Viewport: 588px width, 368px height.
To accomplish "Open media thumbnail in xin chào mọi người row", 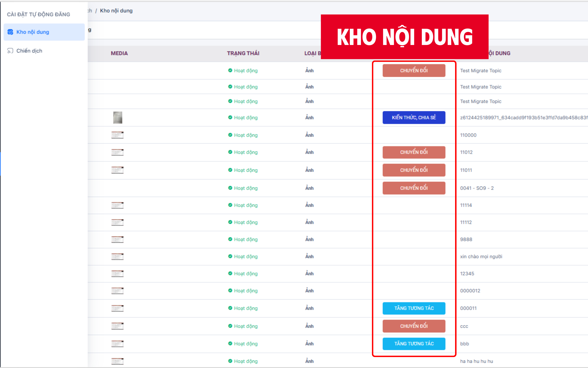I will 118,257.
